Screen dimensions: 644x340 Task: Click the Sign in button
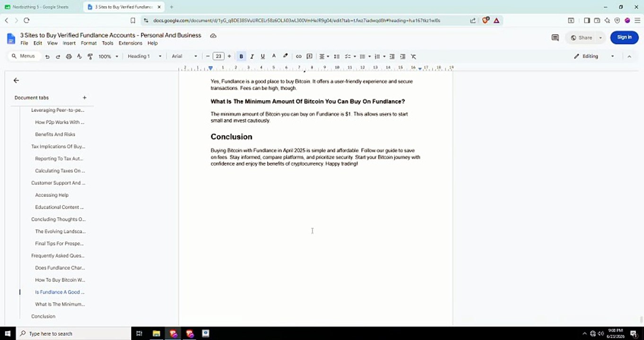[x=624, y=37]
